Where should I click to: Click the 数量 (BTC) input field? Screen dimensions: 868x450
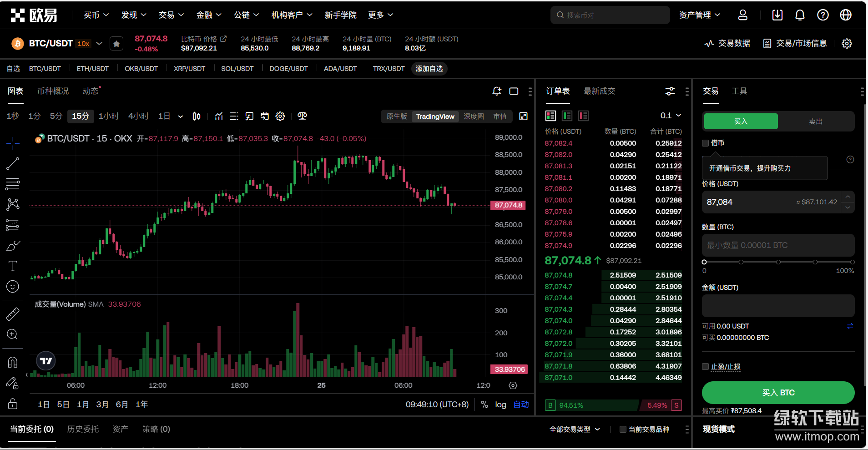(778, 245)
